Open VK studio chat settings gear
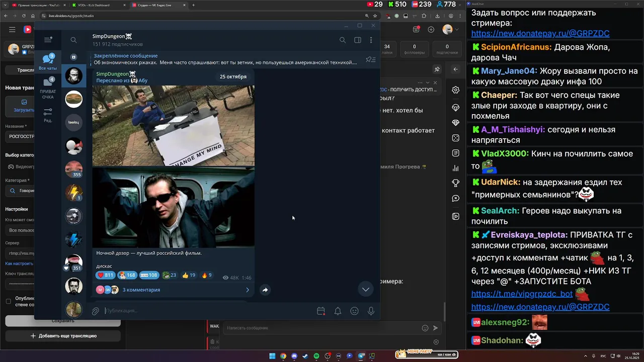Viewport: 644px width, 362px height. [455, 89]
